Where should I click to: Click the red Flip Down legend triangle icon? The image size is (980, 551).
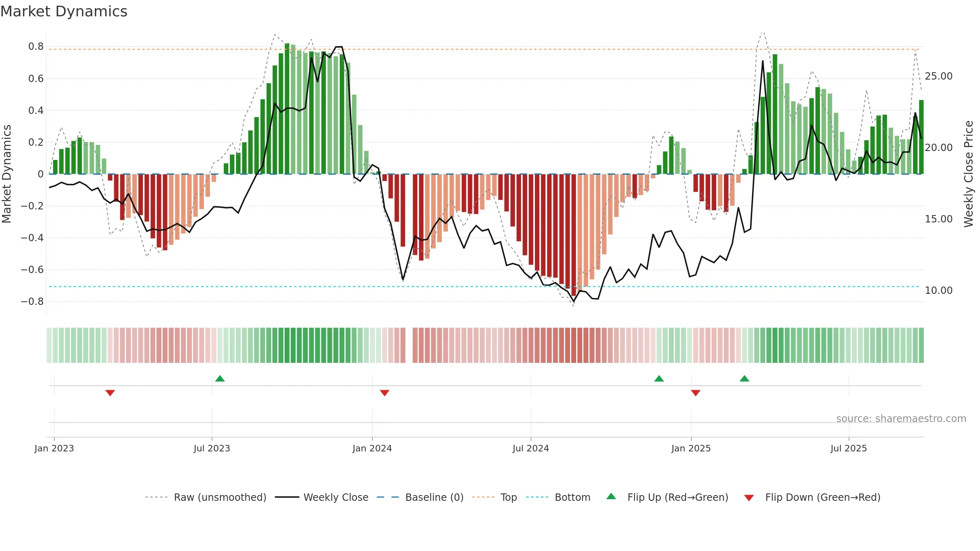[x=749, y=498]
